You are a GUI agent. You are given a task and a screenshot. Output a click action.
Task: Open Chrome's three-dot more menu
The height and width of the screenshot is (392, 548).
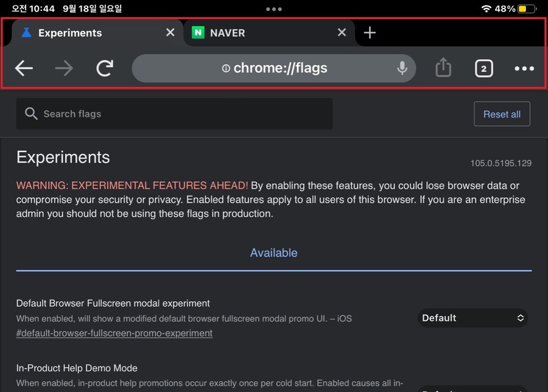[x=524, y=68]
